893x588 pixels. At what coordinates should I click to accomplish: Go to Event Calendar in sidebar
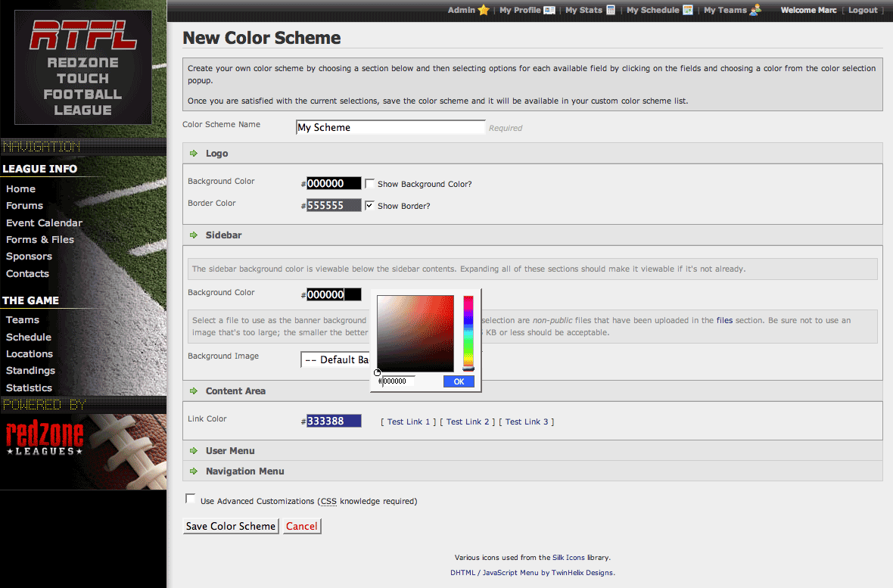coord(44,223)
